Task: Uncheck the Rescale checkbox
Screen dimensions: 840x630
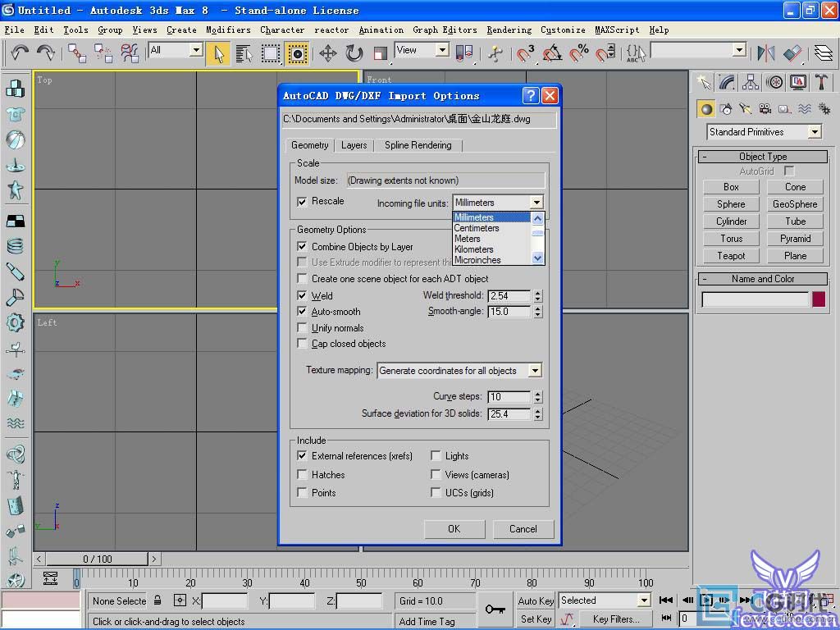Action: pyautogui.click(x=302, y=202)
